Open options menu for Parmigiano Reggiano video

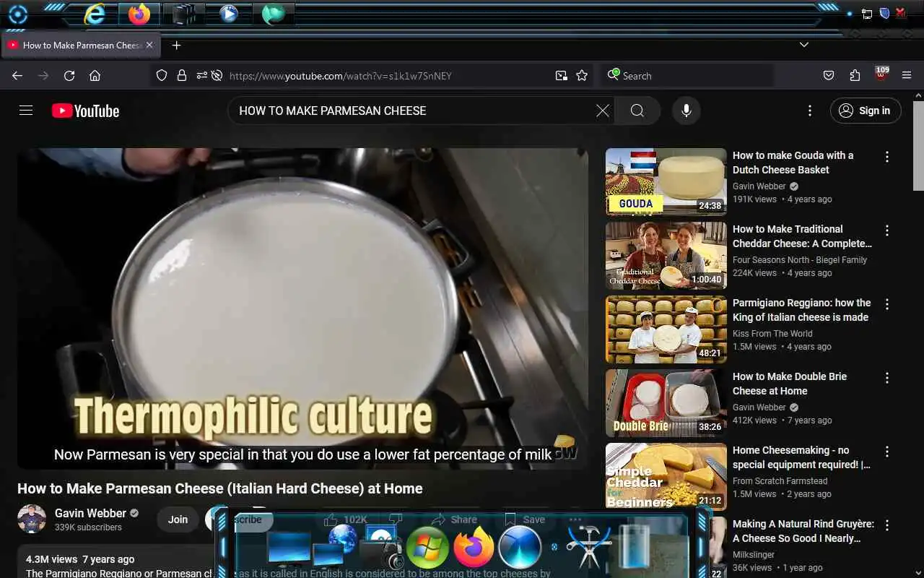click(x=887, y=304)
